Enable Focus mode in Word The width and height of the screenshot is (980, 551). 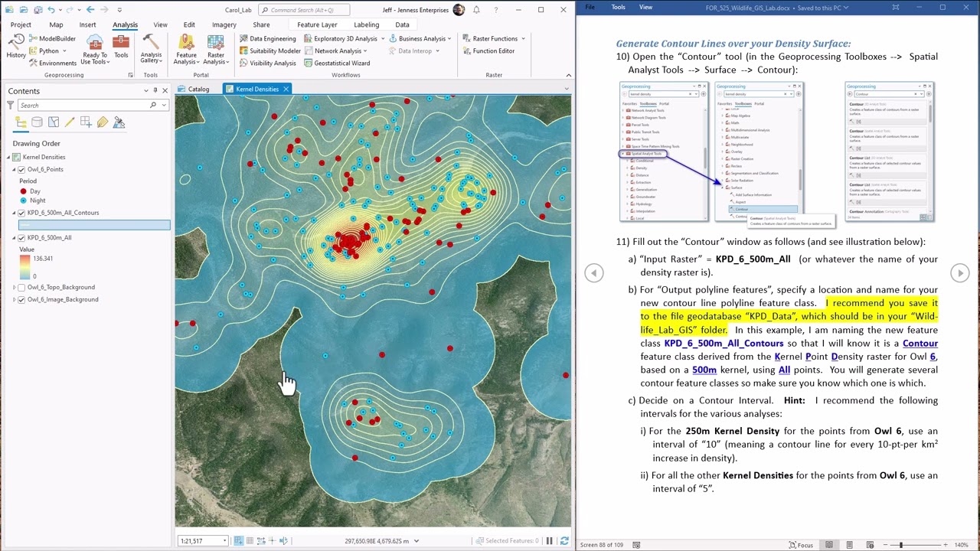pos(801,545)
